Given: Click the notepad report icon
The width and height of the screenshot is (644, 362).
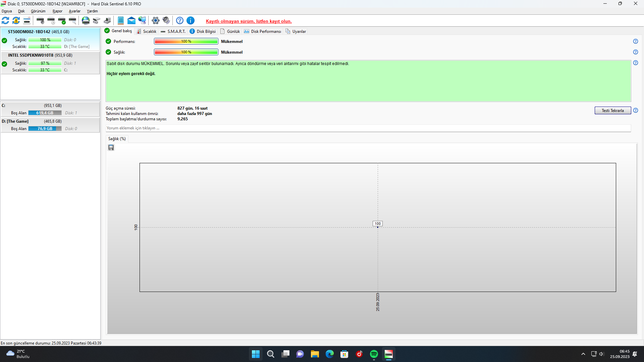Looking at the screenshot, I should [x=121, y=21].
